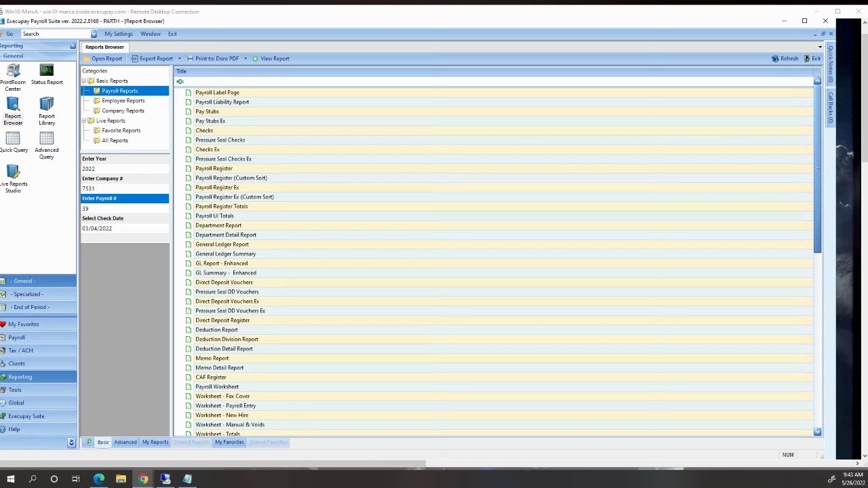Collapse the Basic Reports tree node
Image resolution: width=868 pixels, height=488 pixels.
point(83,81)
